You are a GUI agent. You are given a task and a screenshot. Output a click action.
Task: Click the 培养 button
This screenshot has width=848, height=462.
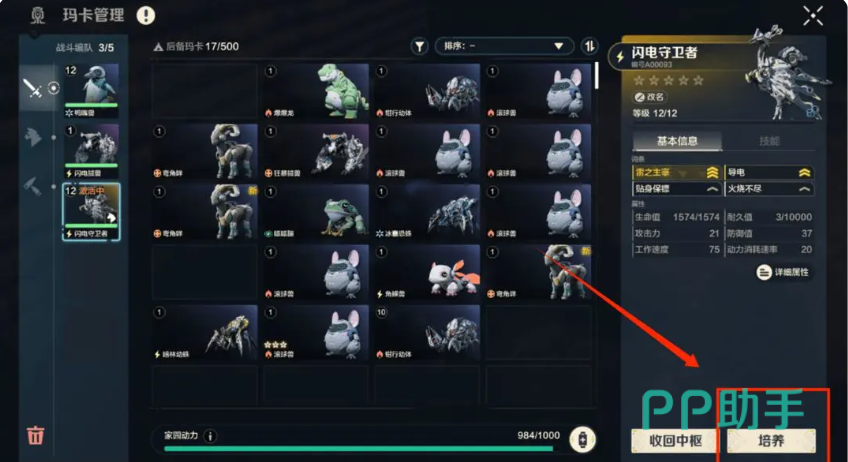(771, 441)
